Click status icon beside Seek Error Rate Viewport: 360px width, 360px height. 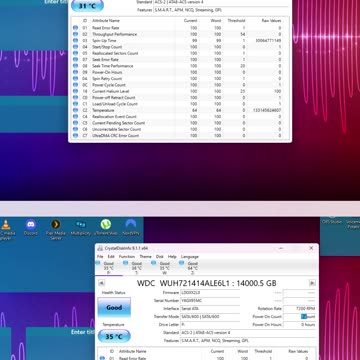(x=75, y=60)
